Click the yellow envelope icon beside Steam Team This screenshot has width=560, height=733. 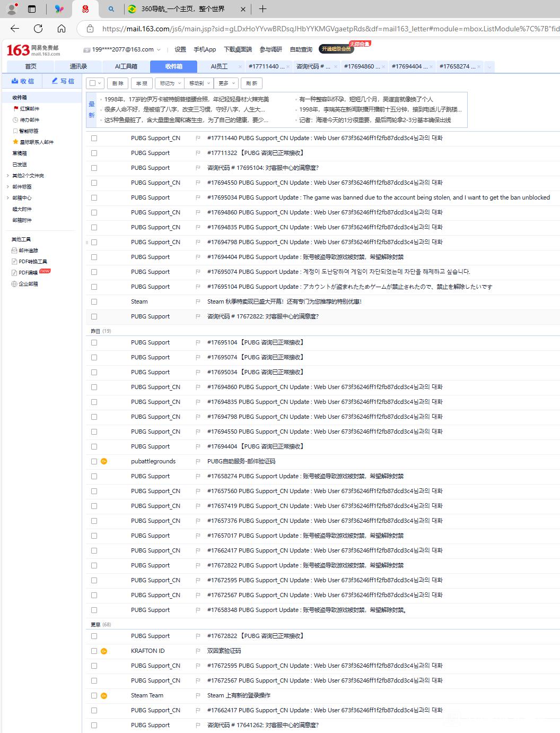tap(104, 695)
